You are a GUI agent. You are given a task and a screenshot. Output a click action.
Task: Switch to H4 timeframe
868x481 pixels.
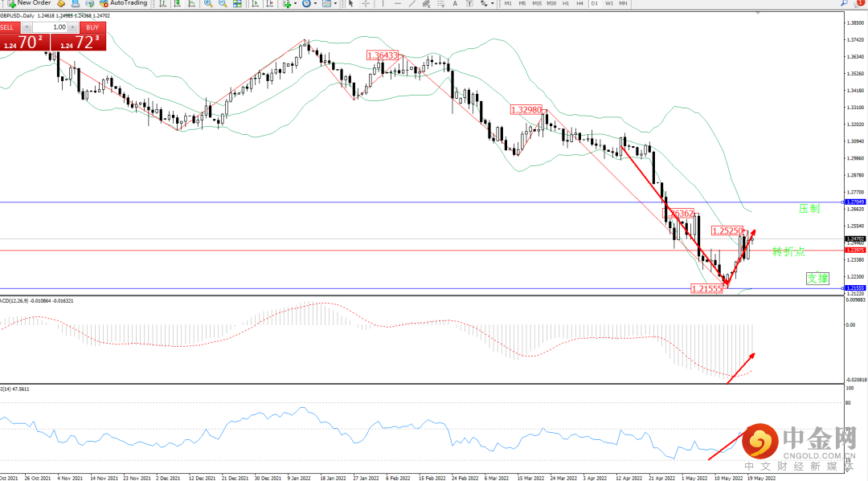[x=579, y=3]
